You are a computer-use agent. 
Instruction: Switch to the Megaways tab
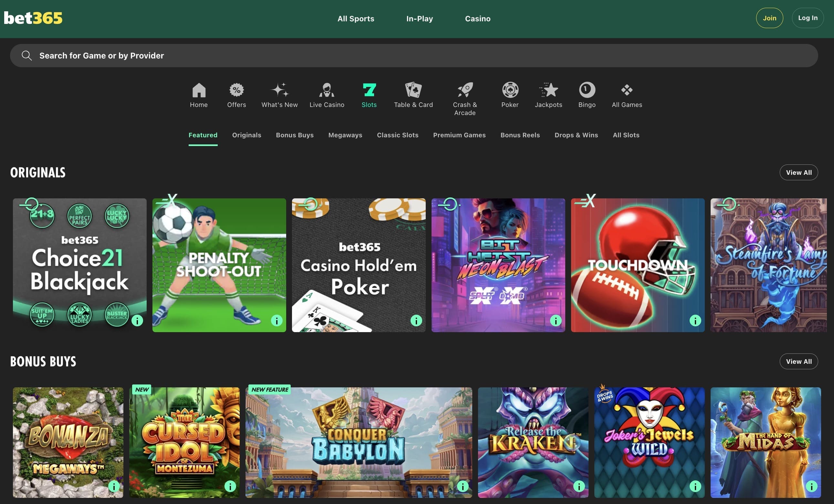click(x=345, y=135)
